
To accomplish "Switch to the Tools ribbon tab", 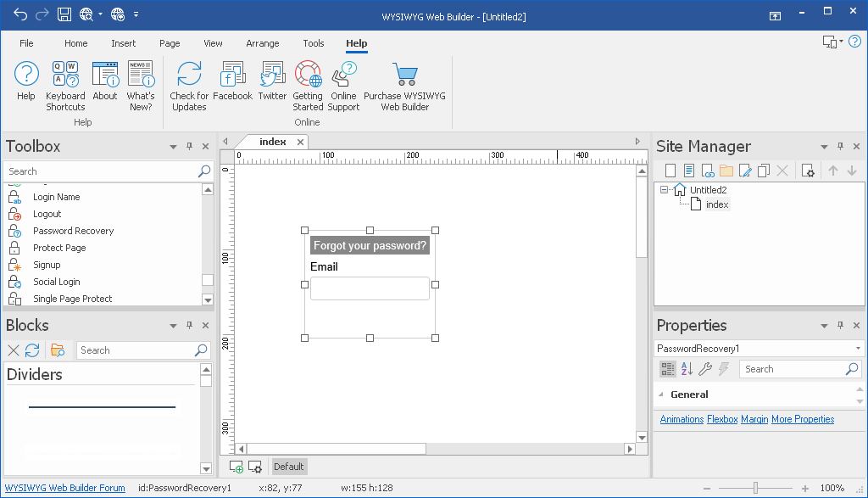I will click(314, 43).
